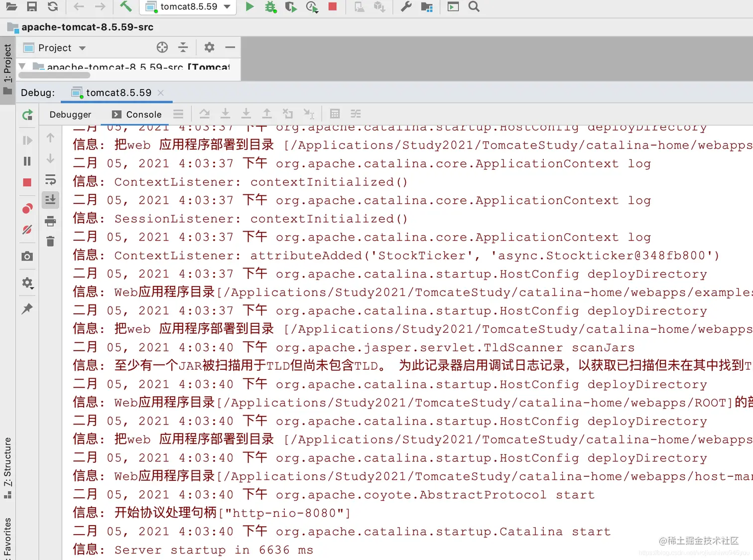Open settings with the wrench icon
This screenshot has height=560, width=753.
click(x=406, y=7)
